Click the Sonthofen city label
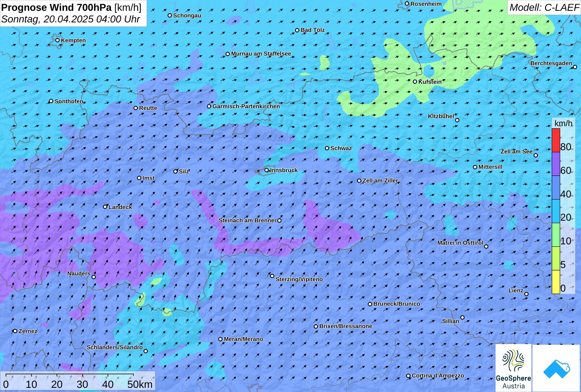The height and width of the screenshot is (392, 581). pos(69,101)
